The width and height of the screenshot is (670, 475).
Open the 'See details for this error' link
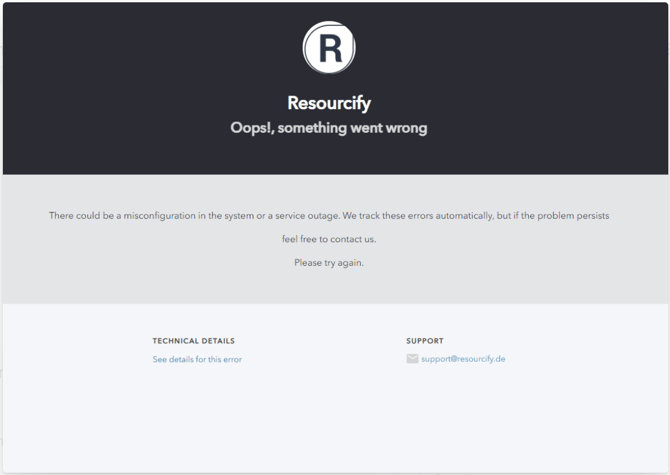click(x=197, y=359)
